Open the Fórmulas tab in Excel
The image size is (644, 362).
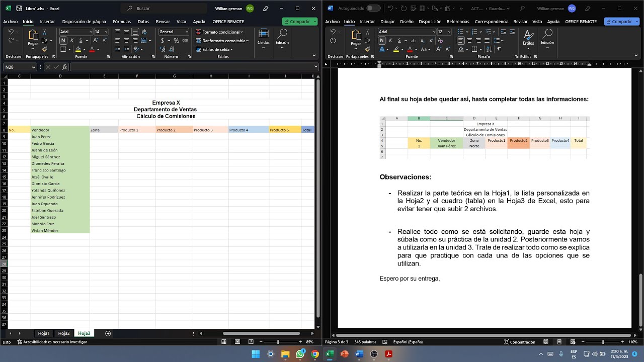click(x=122, y=22)
